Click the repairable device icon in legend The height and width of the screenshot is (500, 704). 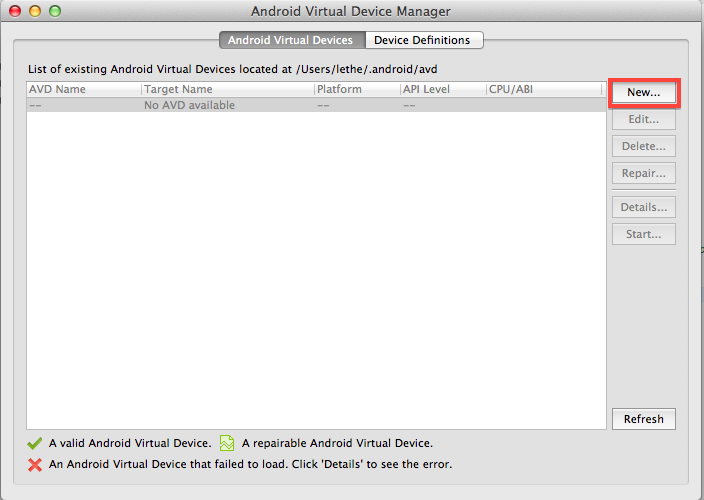pos(227,443)
